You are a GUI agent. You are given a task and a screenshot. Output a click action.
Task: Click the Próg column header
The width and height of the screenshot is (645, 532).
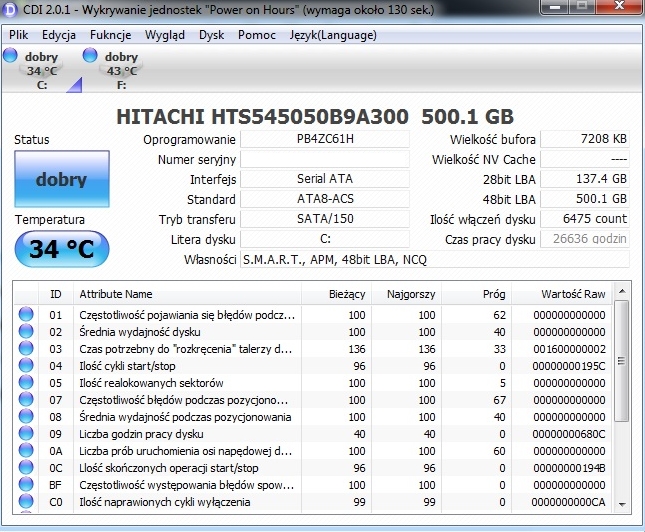(x=476, y=294)
